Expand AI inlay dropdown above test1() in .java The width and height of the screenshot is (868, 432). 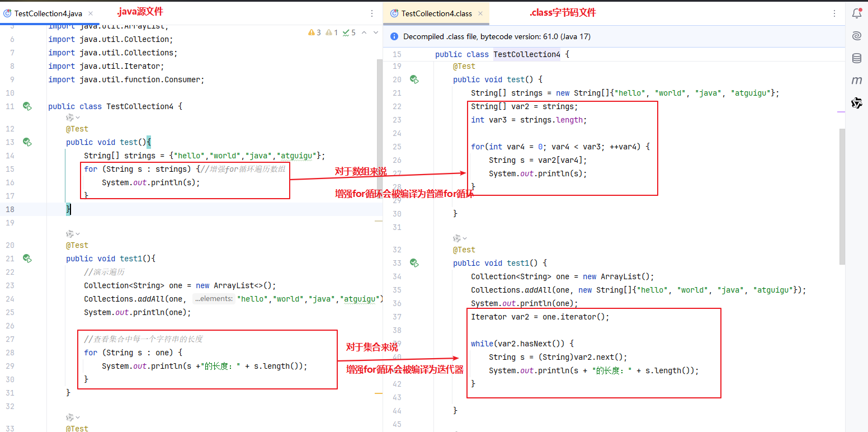[x=73, y=234]
